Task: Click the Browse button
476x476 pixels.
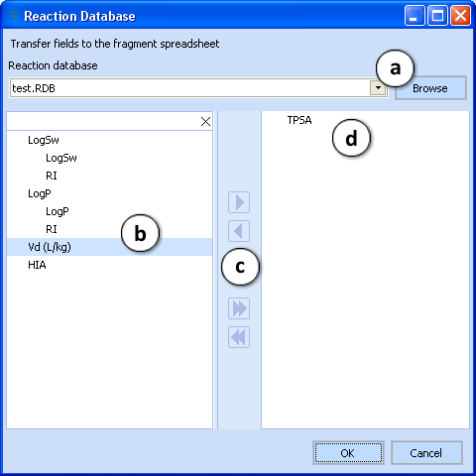Action: coord(430,88)
